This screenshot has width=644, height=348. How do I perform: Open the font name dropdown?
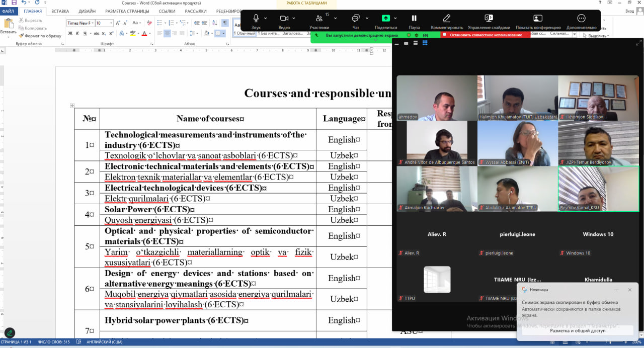tap(92, 23)
